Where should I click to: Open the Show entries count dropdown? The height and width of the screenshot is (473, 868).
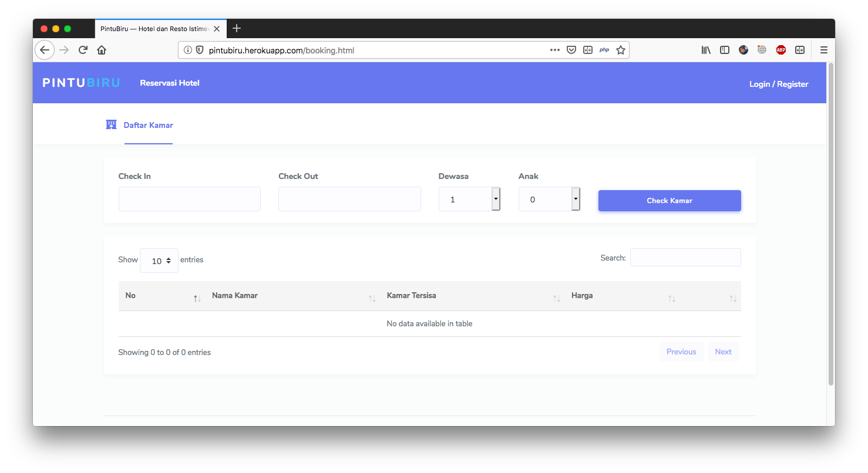pyautogui.click(x=159, y=261)
